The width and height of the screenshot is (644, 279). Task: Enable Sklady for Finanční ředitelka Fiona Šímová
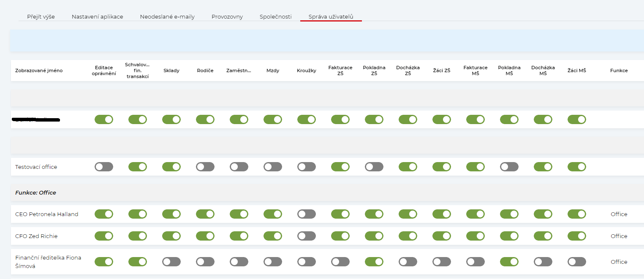pyautogui.click(x=171, y=262)
